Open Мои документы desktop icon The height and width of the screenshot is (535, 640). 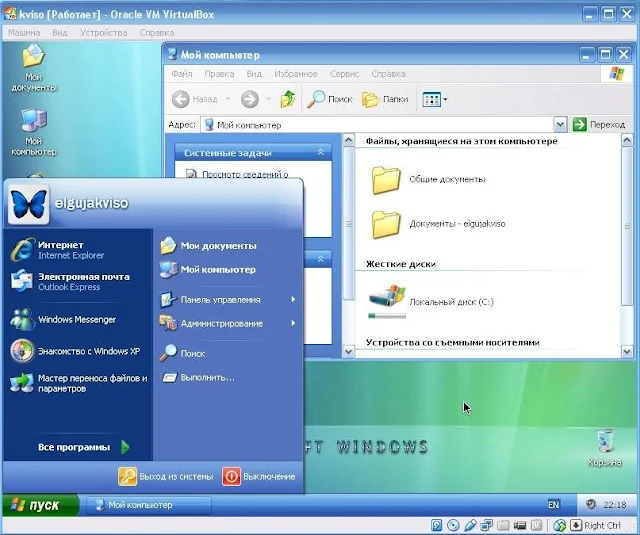click(33, 68)
